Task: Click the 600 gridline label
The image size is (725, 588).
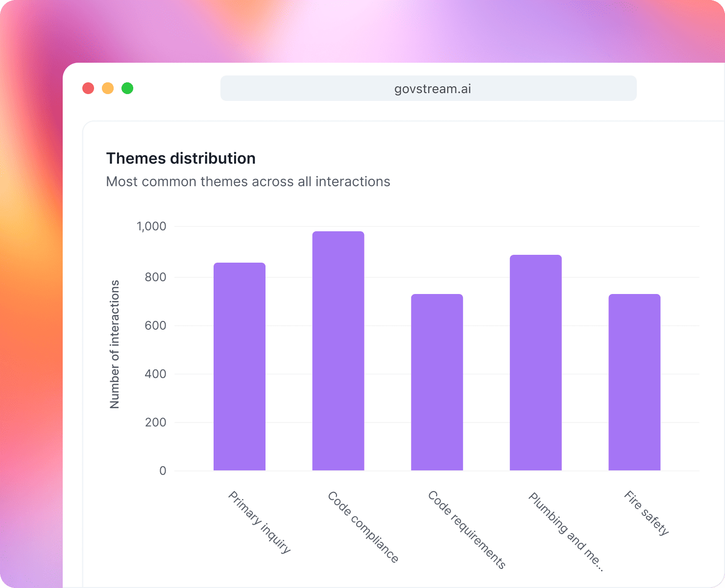Action: [x=156, y=325]
